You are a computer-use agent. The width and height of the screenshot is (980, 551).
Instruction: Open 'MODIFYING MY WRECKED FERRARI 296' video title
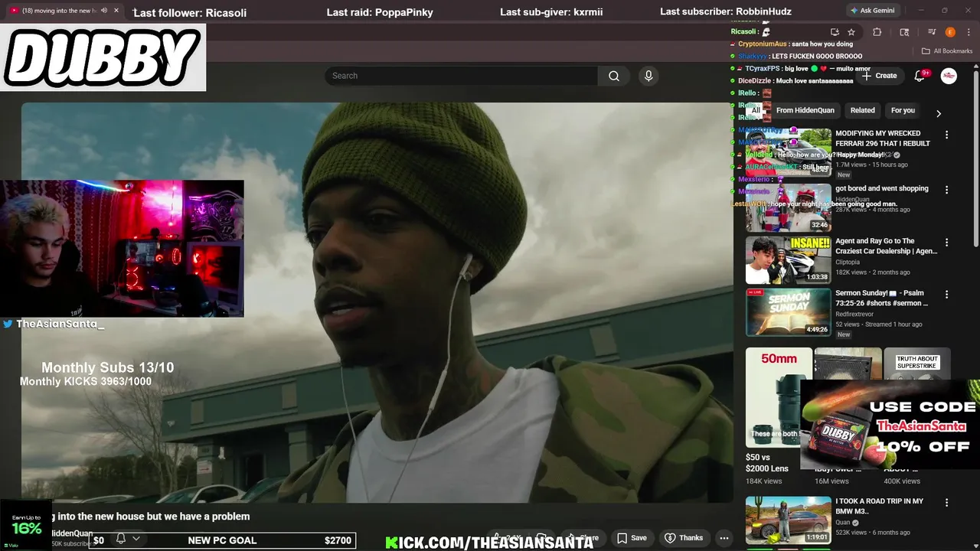coord(883,139)
